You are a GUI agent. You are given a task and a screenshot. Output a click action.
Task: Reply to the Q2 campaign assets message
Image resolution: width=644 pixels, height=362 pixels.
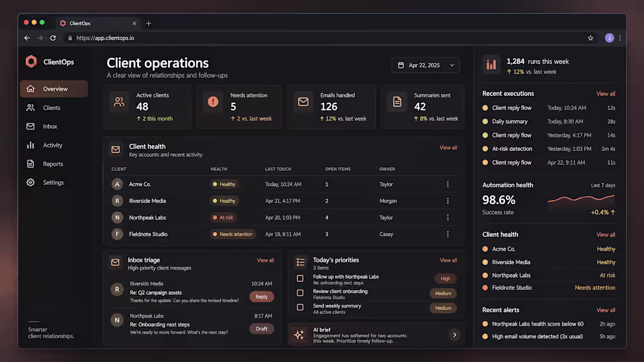click(262, 297)
